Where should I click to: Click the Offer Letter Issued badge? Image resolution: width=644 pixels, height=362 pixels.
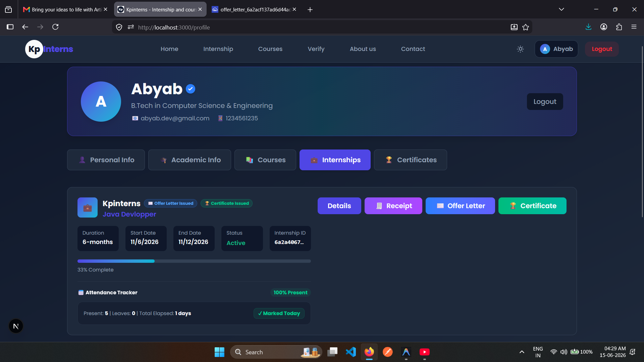pyautogui.click(x=170, y=203)
